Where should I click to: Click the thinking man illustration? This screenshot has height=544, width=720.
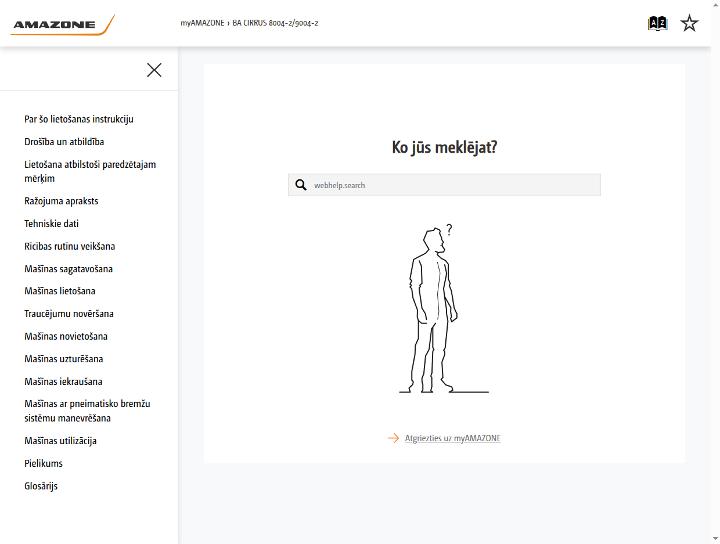pyautogui.click(x=439, y=308)
